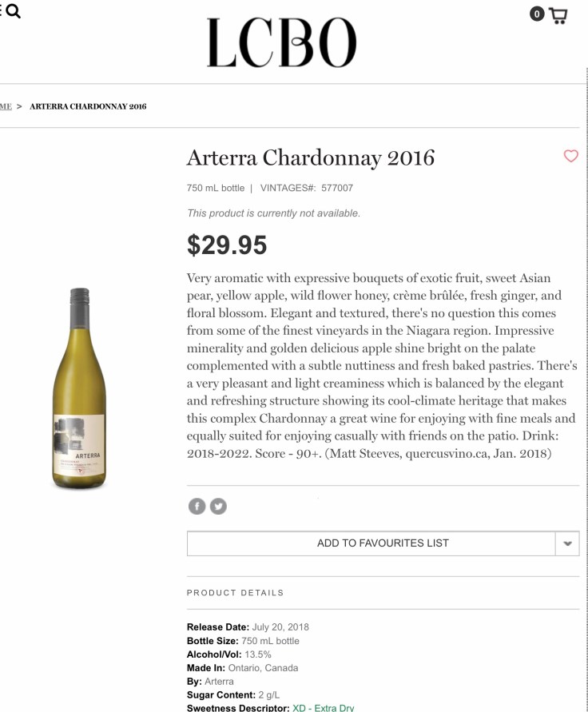This screenshot has width=588, height=712.
Task: Click the Arterra bottle product image
Action: (x=79, y=388)
